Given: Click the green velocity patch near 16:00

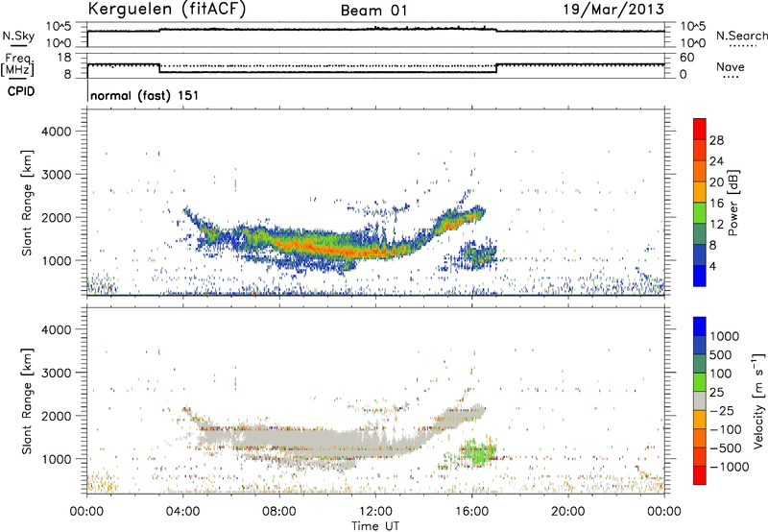Looking at the screenshot, I should [x=477, y=452].
